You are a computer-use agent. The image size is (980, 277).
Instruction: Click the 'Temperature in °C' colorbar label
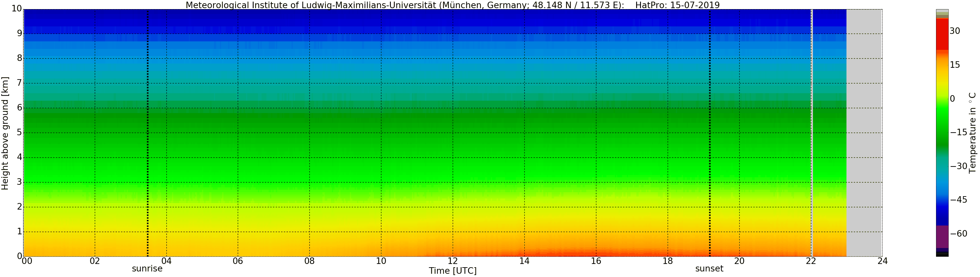tap(973, 133)
